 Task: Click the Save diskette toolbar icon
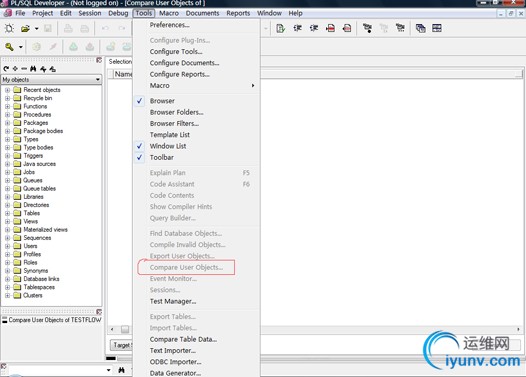[48, 29]
